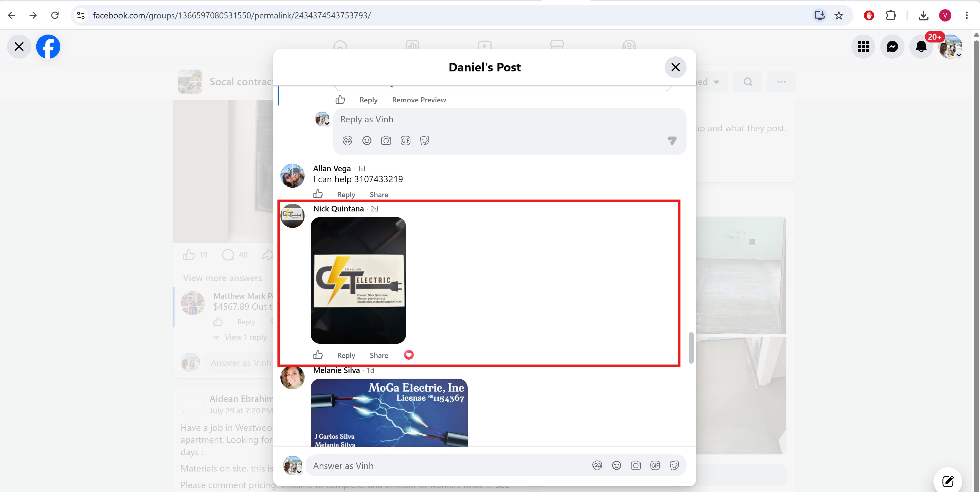Open the Chrome profile avatar V

pos(945,15)
